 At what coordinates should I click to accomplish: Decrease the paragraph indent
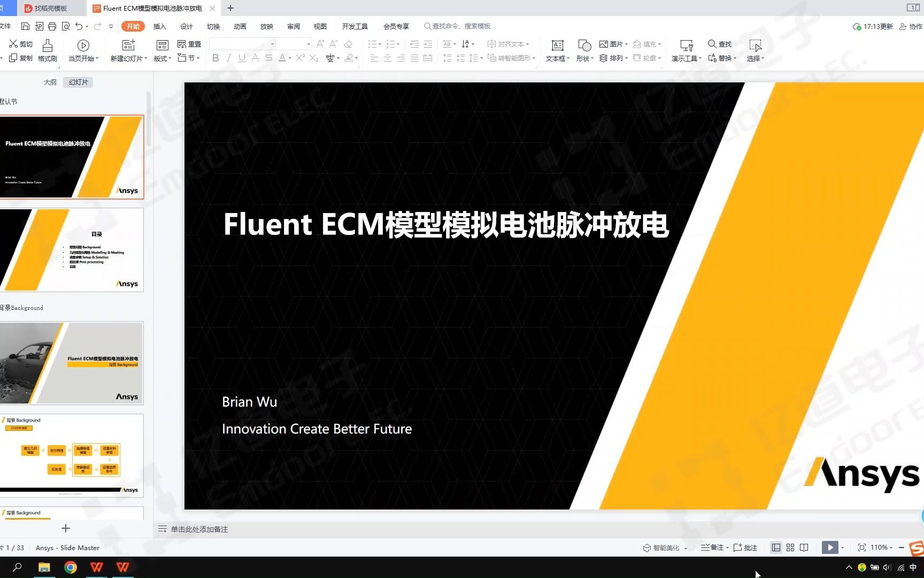click(x=414, y=44)
